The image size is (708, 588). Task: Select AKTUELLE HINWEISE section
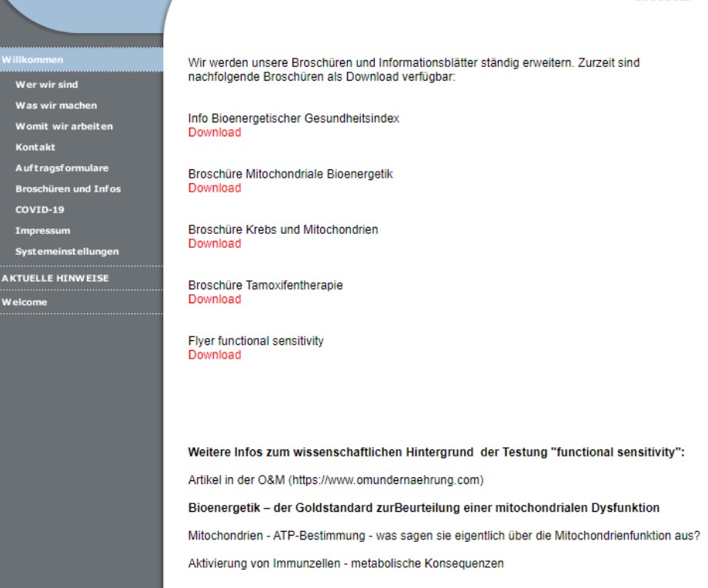coord(55,278)
